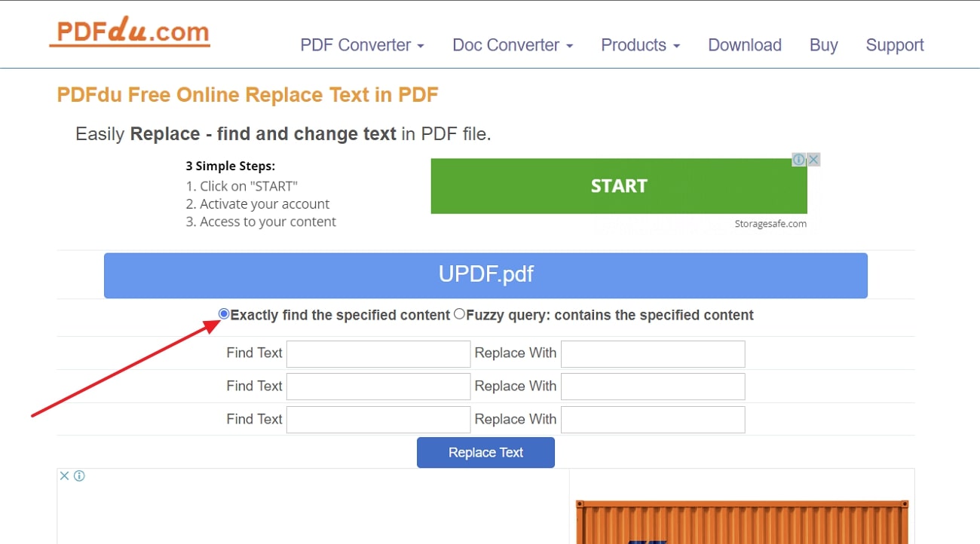980x544 pixels.
Task: Click the Storagesafe.com link in the ad
Action: click(x=770, y=223)
